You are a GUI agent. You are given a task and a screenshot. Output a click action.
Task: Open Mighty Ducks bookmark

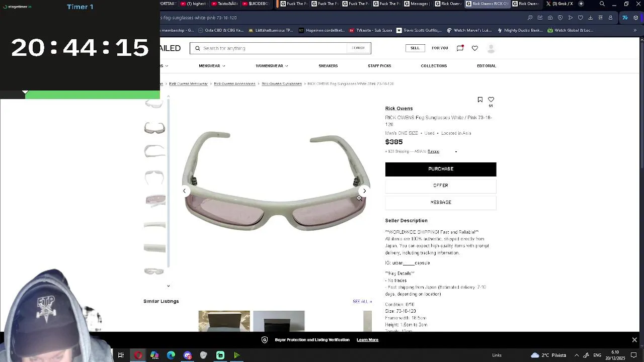520,30
